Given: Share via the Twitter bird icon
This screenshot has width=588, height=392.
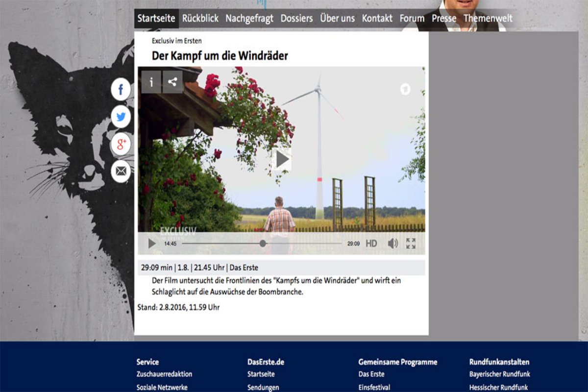Looking at the screenshot, I should tap(121, 117).
